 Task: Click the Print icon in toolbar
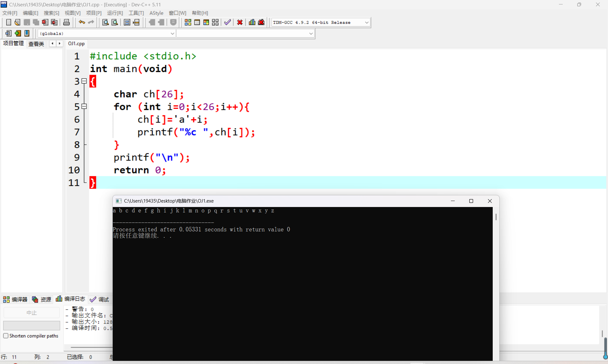[66, 22]
